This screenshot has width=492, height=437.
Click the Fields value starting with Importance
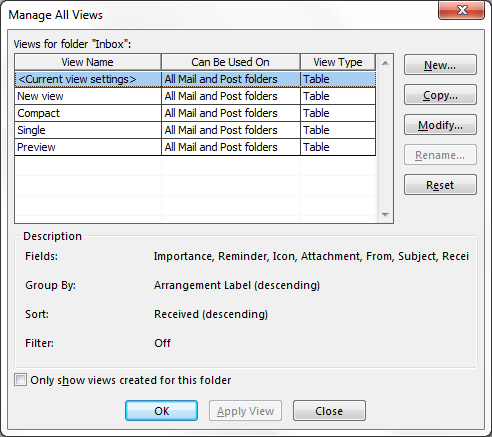tap(311, 256)
